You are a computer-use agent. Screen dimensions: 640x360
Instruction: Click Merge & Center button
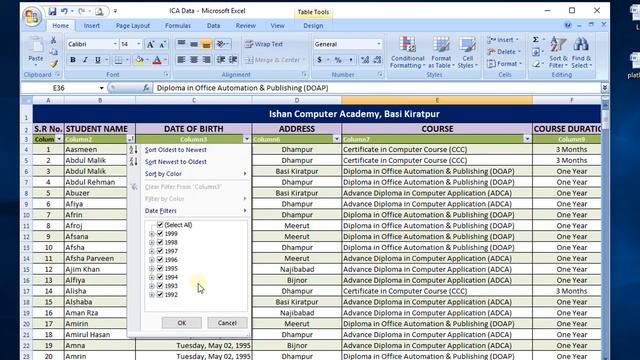click(275, 60)
